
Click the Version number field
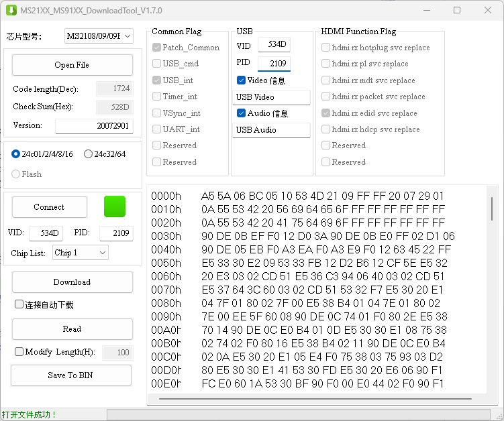tap(94, 126)
